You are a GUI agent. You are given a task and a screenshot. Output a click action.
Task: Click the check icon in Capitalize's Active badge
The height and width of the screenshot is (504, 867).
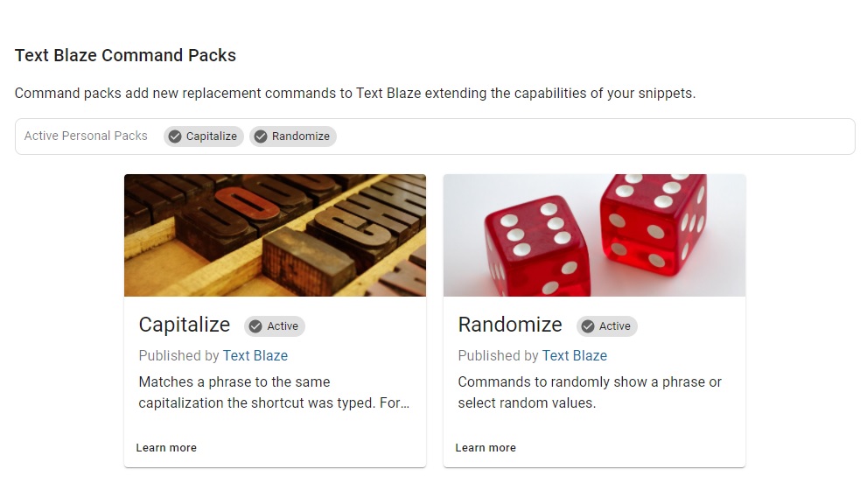pos(255,326)
